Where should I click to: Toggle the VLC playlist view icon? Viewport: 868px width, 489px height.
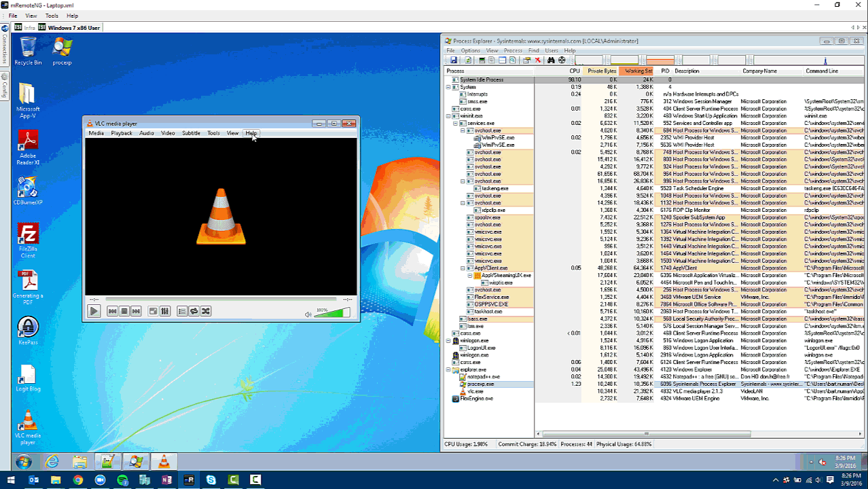(x=182, y=311)
